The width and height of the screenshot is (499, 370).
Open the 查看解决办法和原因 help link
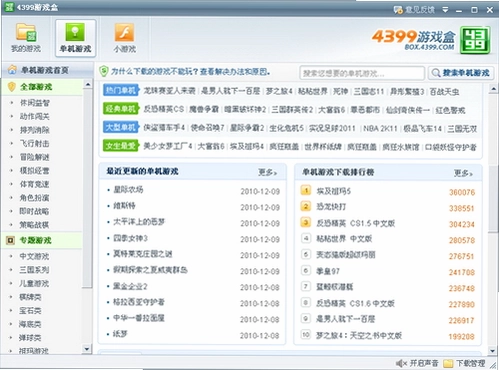[x=235, y=72]
